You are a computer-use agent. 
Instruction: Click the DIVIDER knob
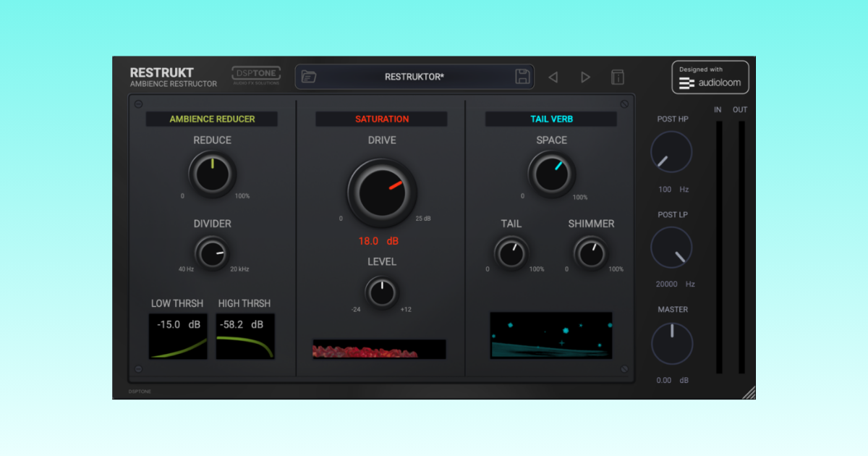(212, 252)
